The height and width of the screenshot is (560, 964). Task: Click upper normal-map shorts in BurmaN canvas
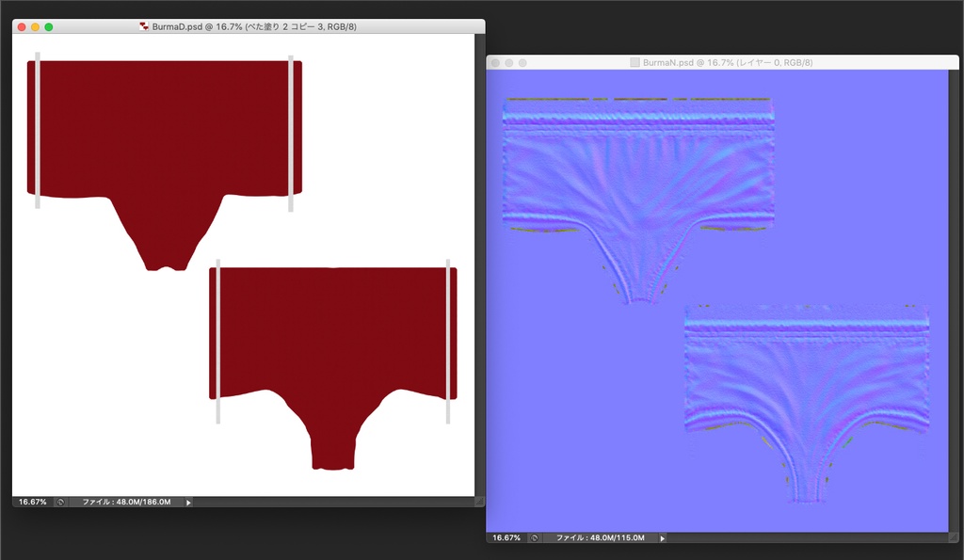[637, 200]
